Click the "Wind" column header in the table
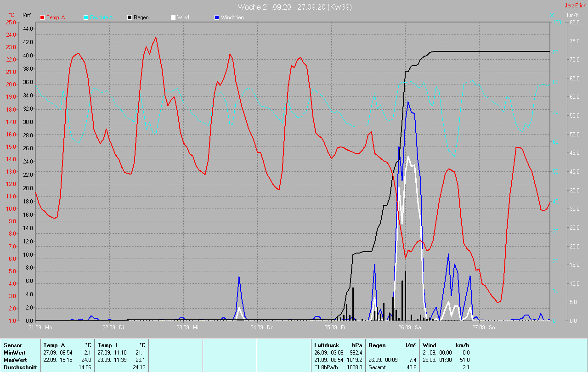The height and width of the screenshot is (372, 588). (x=430, y=345)
